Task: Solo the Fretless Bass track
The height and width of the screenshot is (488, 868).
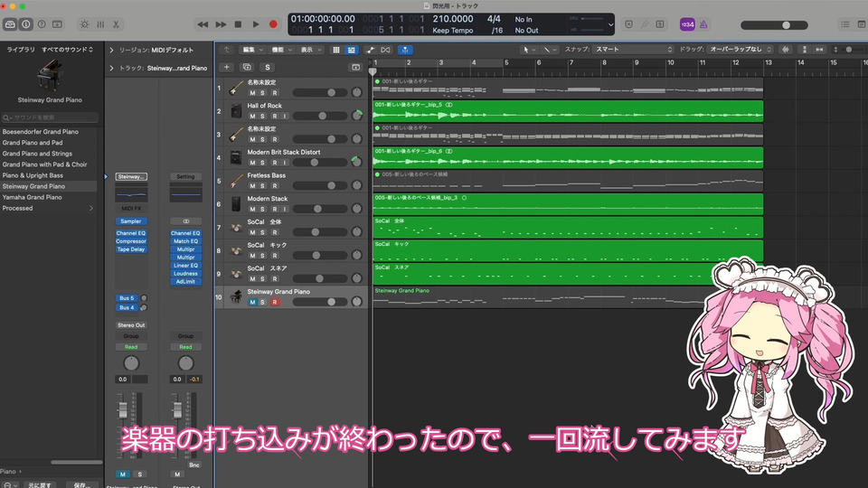Action: 263,186
